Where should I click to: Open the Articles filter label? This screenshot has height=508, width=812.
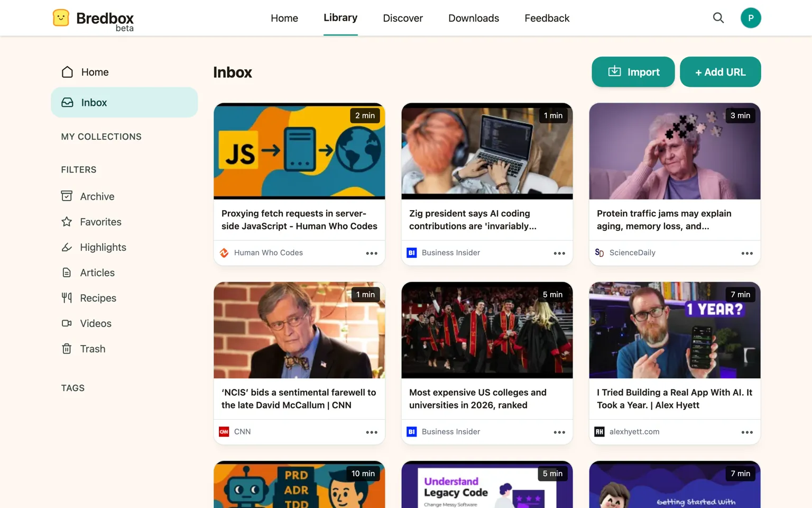97,273
